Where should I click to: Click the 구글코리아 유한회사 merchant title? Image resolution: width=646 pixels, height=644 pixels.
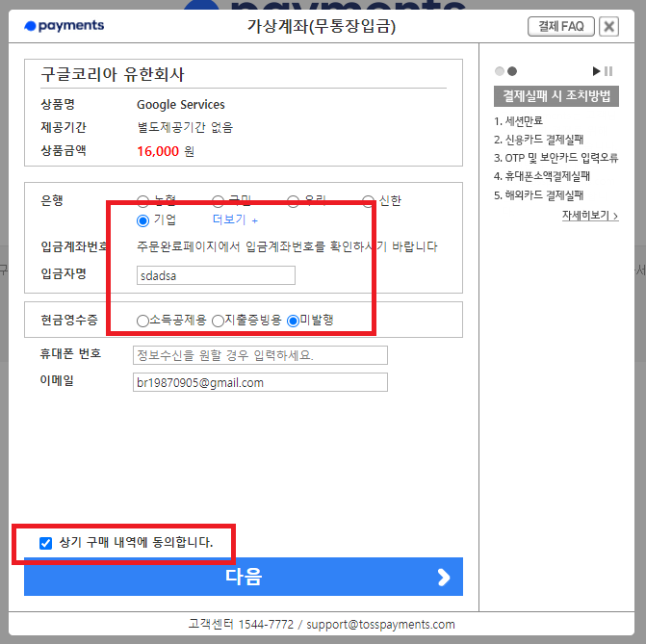[x=113, y=74]
